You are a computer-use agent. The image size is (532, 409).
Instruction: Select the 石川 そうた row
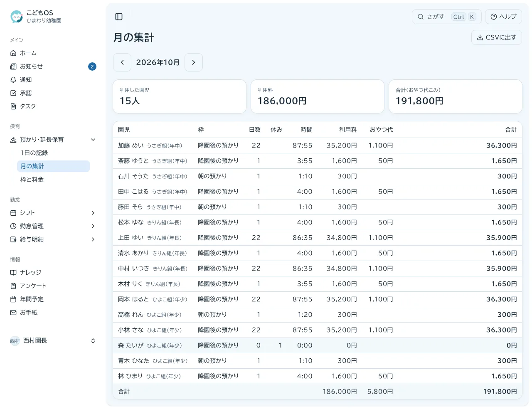click(318, 176)
